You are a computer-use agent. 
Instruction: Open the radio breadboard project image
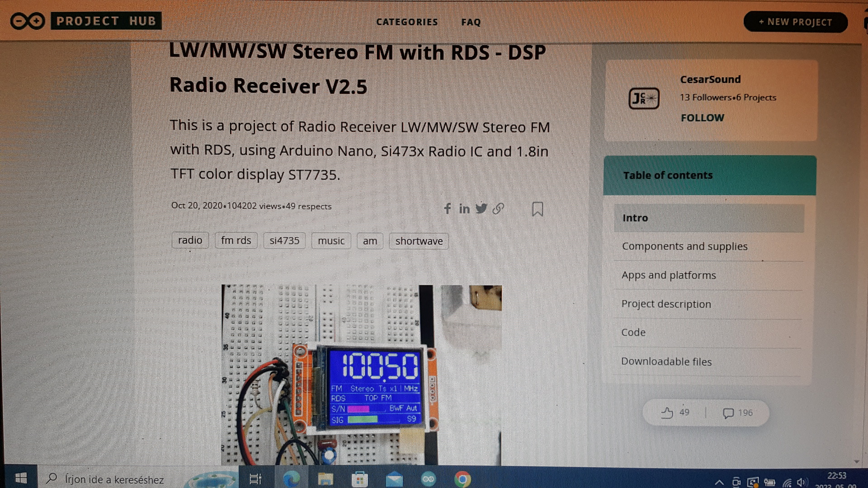pos(361,375)
